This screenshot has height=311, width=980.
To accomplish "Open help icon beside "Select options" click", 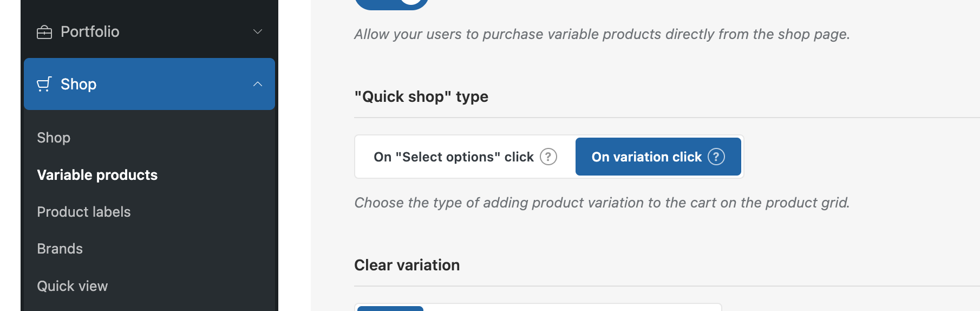I will [x=548, y=157].
